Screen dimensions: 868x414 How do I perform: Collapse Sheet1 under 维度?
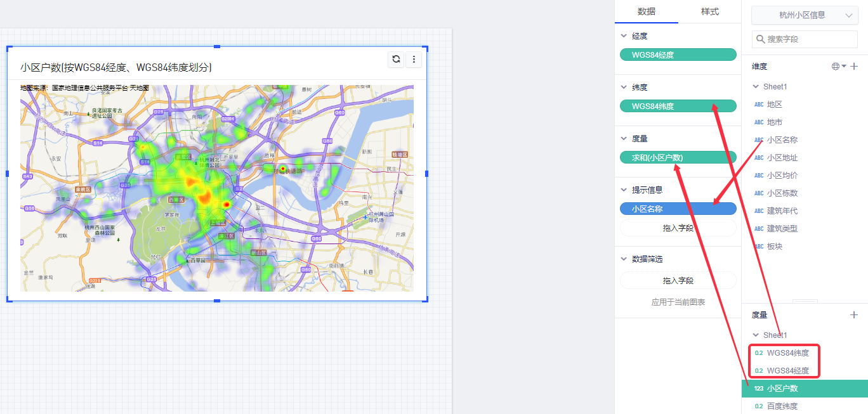click(x=755, y=87)
